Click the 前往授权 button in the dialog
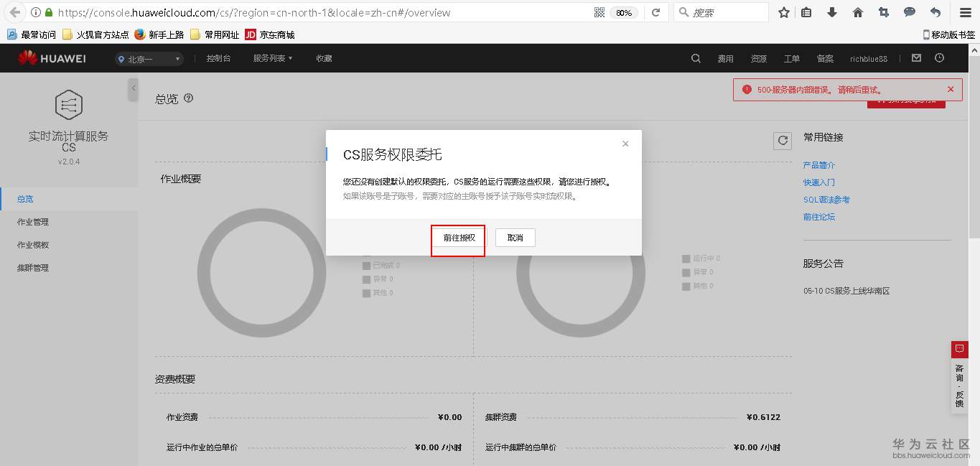The width and height of the screenshot is (980, 466). [457, 237]
